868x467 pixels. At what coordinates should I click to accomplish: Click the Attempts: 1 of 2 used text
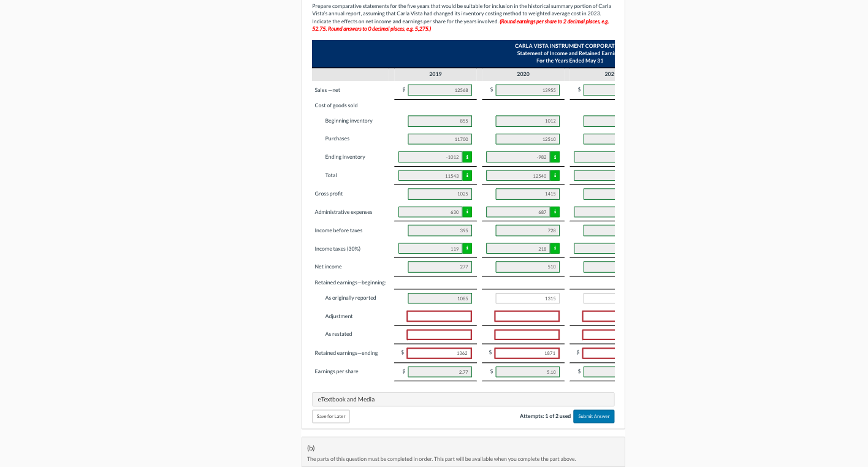[x=545, y=416]
